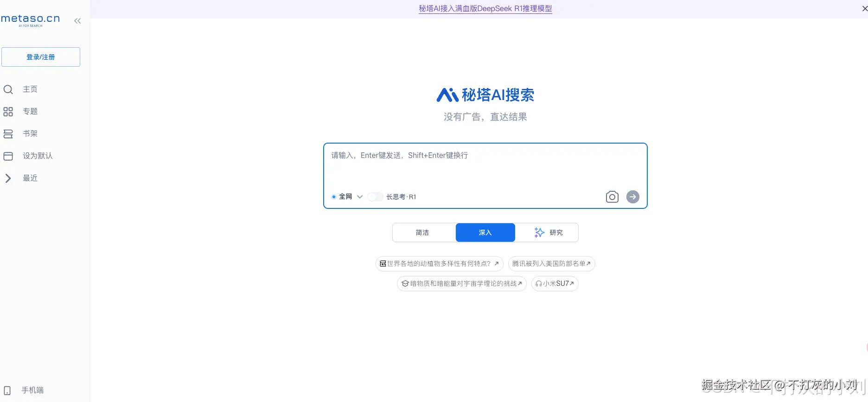Click the 书架 bookshelf icon
868x402 pixels.
coord(8,134)
